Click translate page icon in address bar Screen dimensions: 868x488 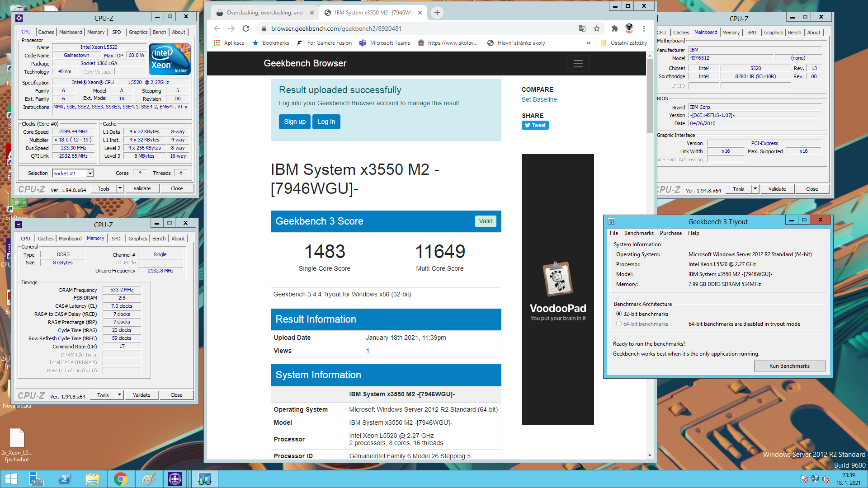(x=582, y=28)
